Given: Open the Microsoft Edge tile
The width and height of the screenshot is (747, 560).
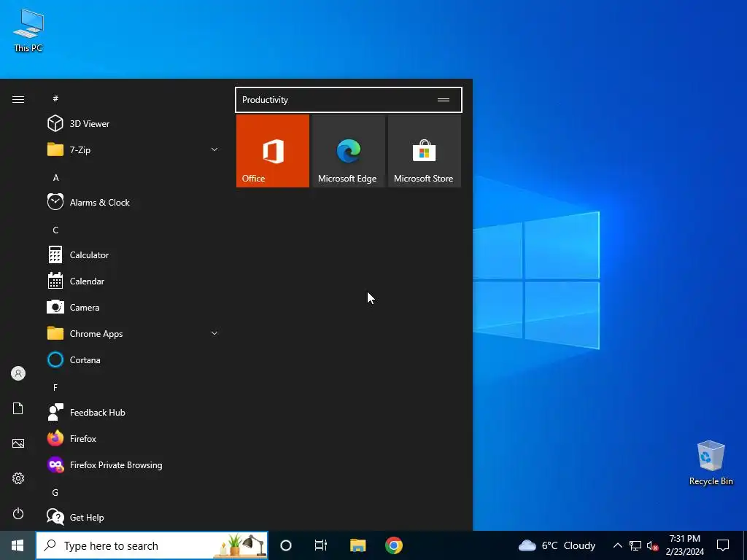Looking at the screenshot, I should click(x=348, y=151).
